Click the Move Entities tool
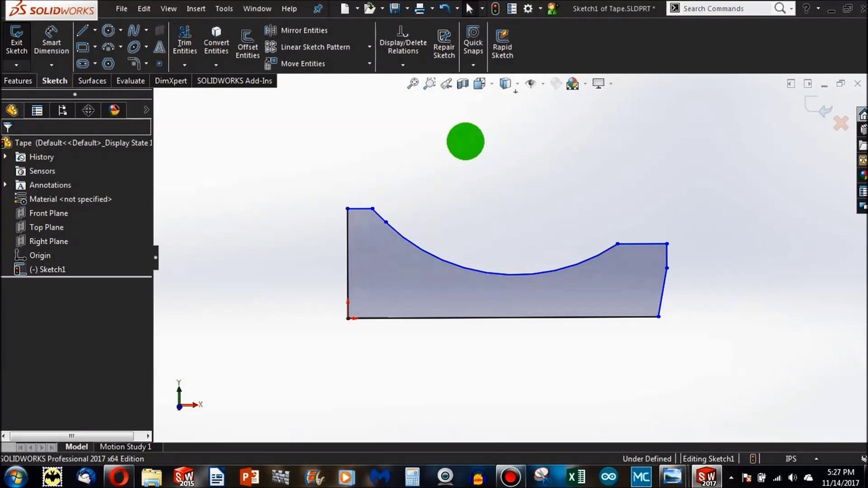 [x=295, y=64]
